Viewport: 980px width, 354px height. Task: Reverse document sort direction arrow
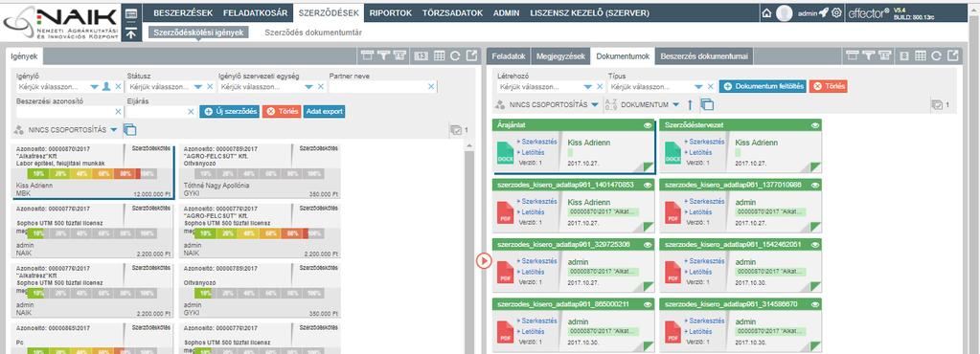point(691,105)
